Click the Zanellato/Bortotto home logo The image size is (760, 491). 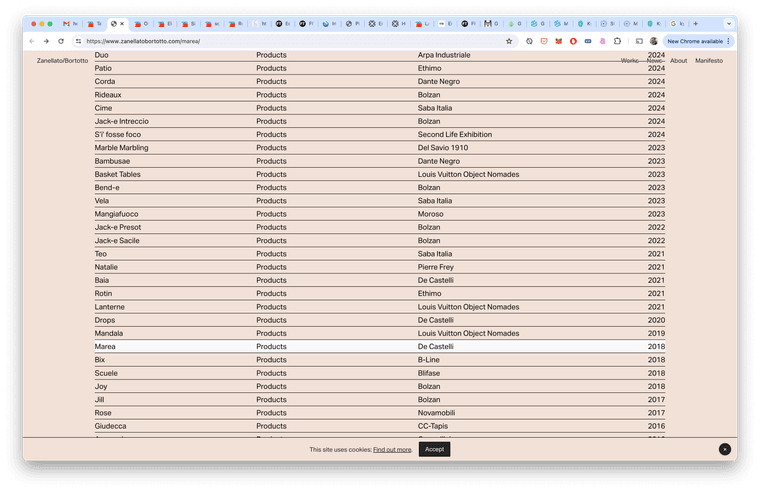[x=62, y=61]
